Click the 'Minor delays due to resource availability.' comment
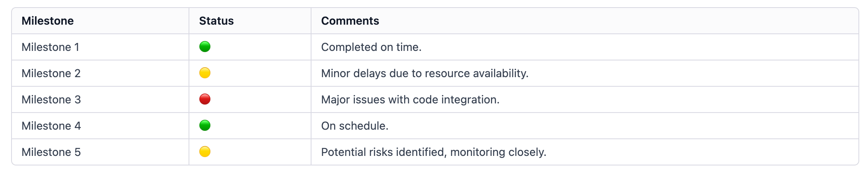The width and height of the screenshot is (868, 175). tap(425, 73)
